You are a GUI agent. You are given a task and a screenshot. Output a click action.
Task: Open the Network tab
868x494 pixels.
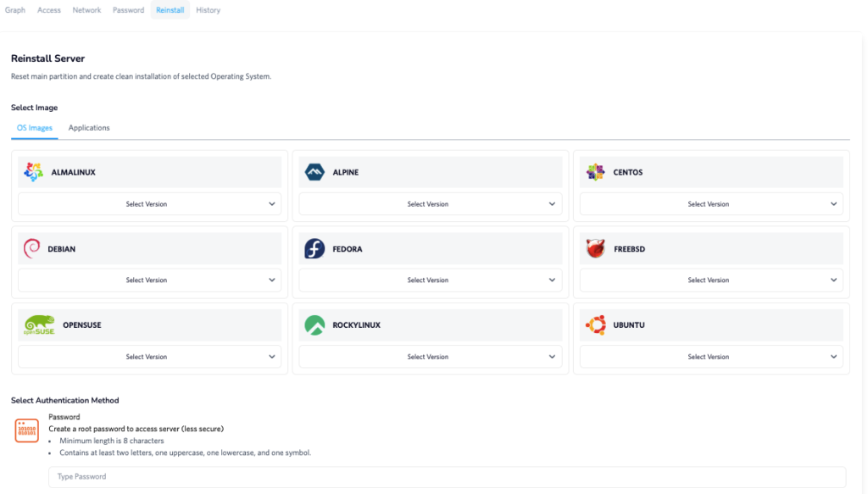(86, 9)
